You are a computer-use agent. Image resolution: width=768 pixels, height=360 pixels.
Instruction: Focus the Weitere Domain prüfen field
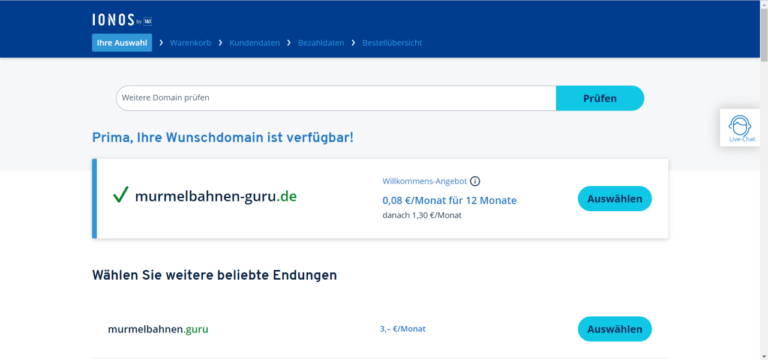336,98
